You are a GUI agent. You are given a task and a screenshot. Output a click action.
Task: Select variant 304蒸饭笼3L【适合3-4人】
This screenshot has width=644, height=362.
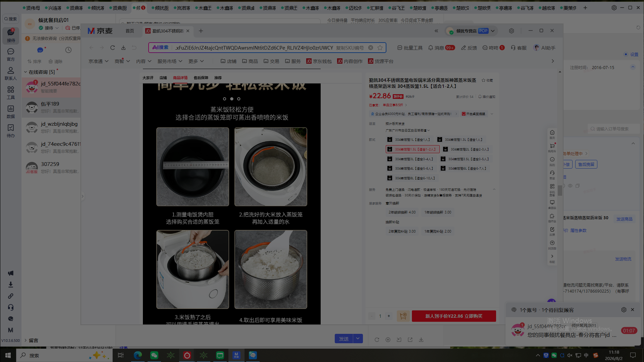coord(411,159)
